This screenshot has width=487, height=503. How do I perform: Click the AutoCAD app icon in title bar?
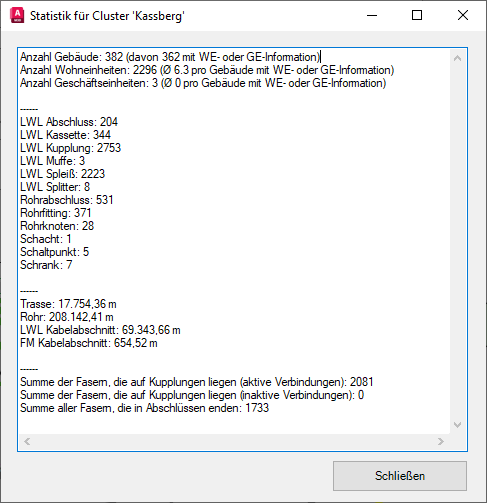pyautogui.click(x=17, y=16)
